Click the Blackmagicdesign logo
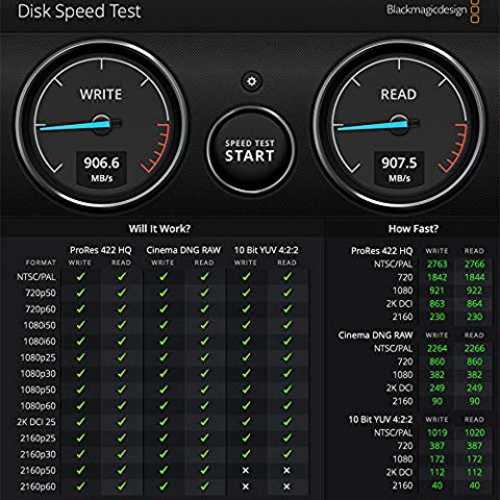 tap(433, 11)
